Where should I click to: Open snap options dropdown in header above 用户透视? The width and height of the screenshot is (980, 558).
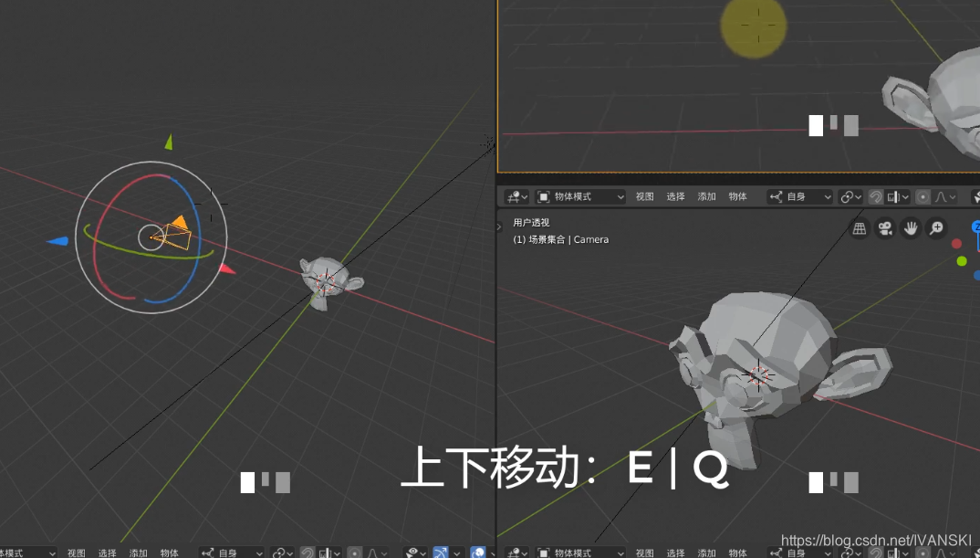coord(897,197)
